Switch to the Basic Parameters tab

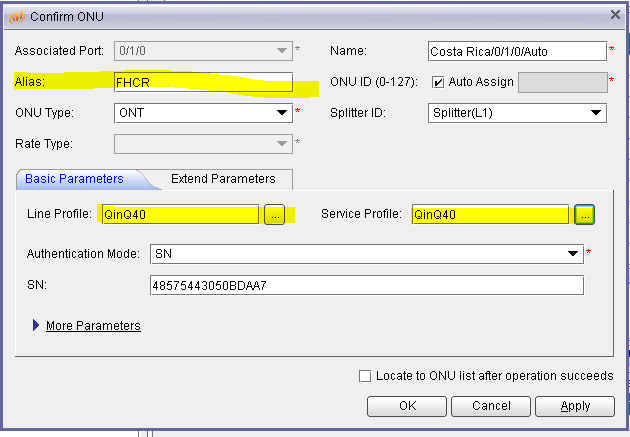(x=74, y=179)
